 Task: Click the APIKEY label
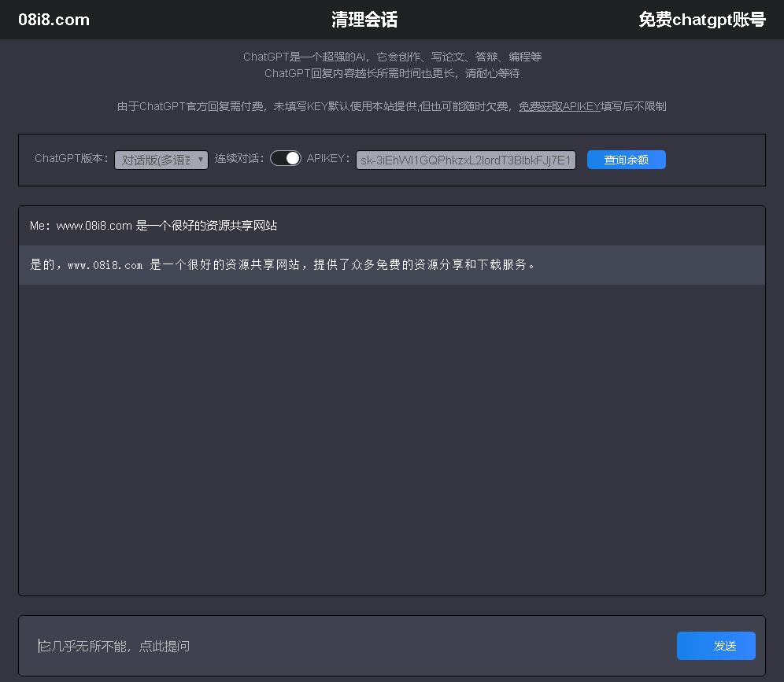click(328, 158)
